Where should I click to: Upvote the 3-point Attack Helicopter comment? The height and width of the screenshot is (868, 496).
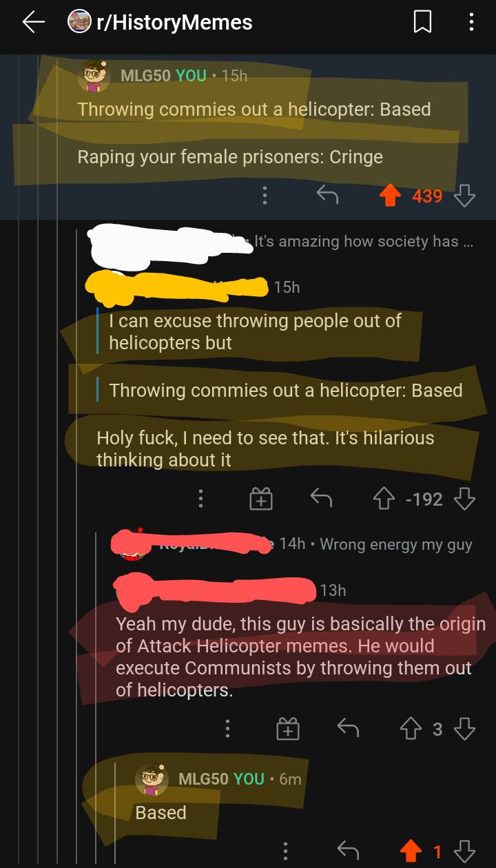click(x=411, y=729)
